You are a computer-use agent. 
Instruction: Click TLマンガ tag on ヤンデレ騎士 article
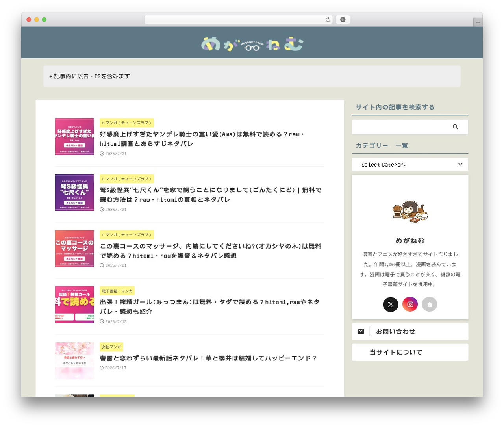tap(127, 123)
